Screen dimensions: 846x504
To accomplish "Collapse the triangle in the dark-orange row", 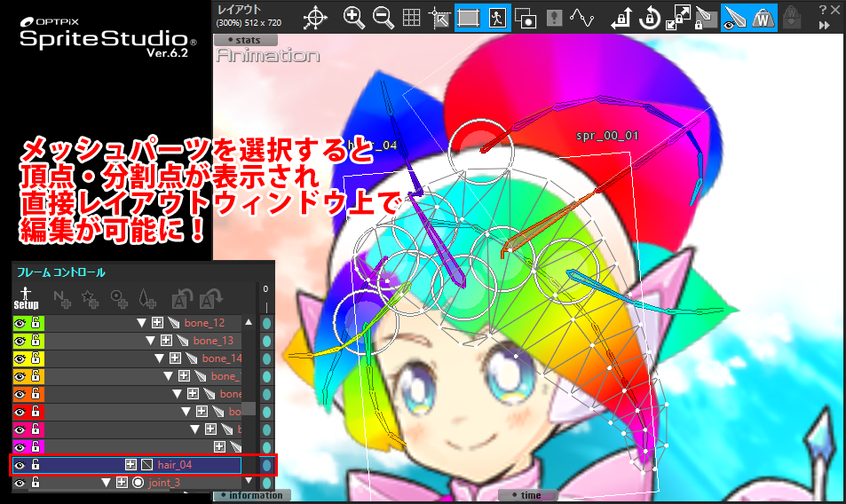I will (x=177, y=394).
